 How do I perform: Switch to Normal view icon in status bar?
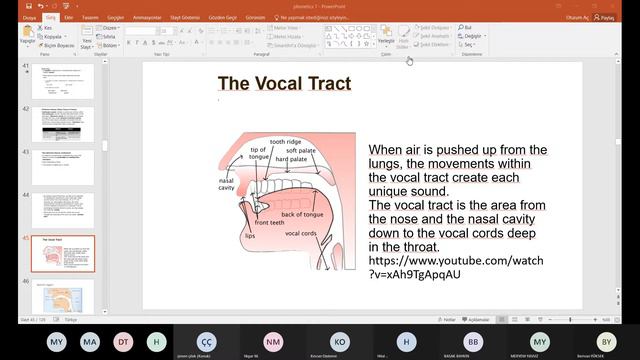pyautogui.click(x=502, y=320)
